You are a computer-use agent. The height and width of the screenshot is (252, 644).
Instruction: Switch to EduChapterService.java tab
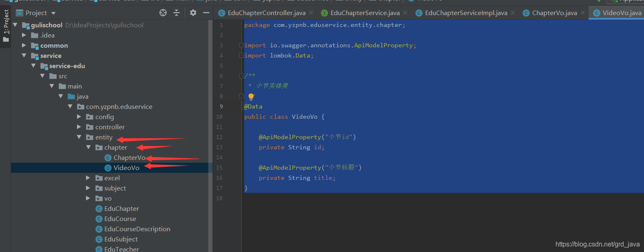click(365, 13)
